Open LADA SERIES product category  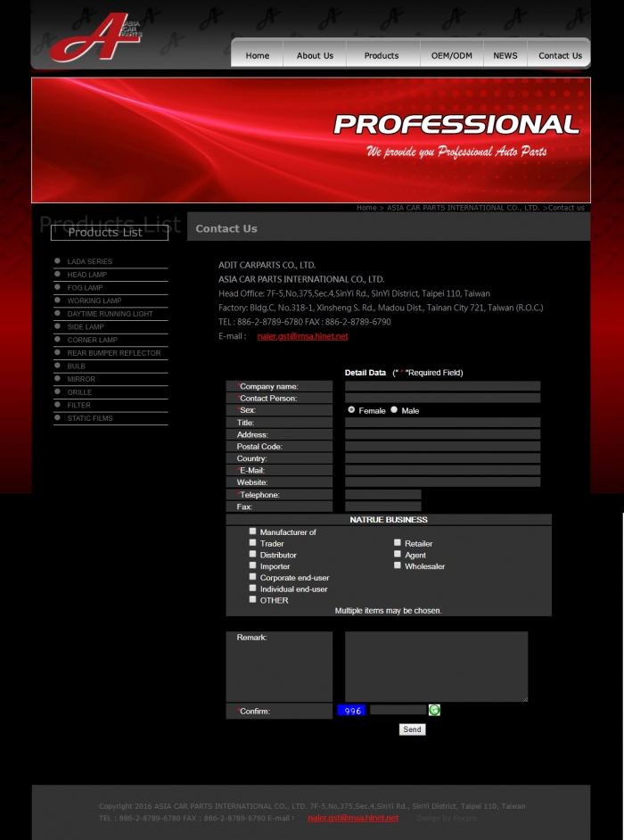89,261
